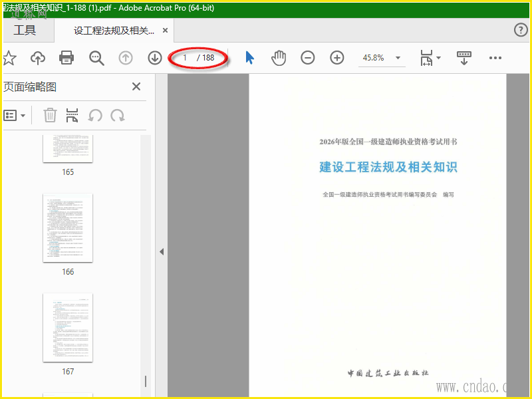This screenshot has height=399, width=532.
Task: Click the 2026年版全国一级建造师执业资格考试用书 line
Action: (x=388, y=142)
